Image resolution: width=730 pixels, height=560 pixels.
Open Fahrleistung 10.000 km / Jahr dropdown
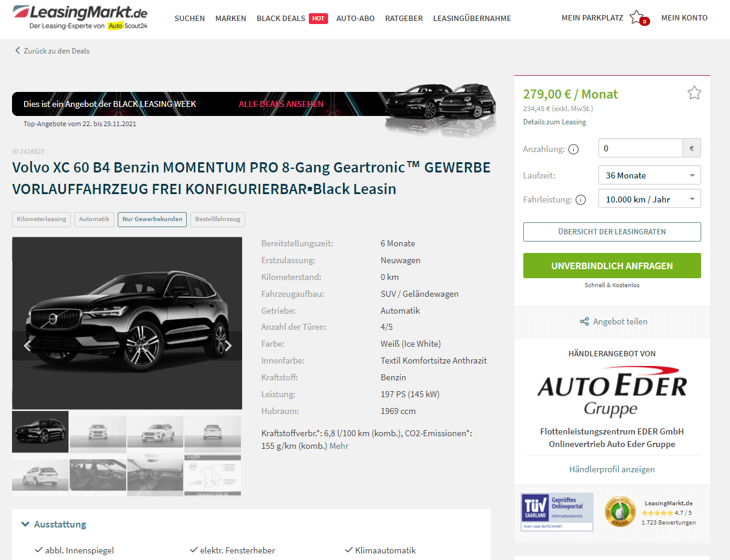point(649,199)
